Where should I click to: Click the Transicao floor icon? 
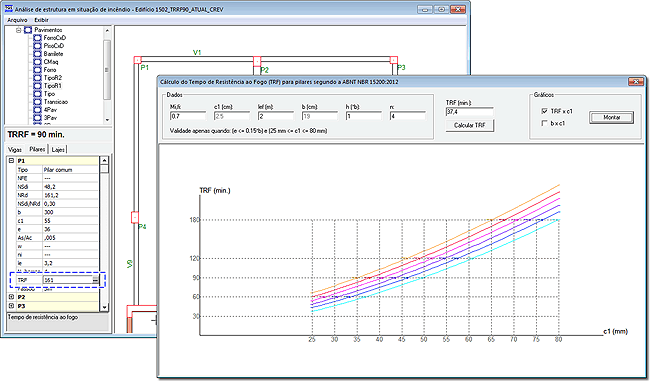pos(37,102)
